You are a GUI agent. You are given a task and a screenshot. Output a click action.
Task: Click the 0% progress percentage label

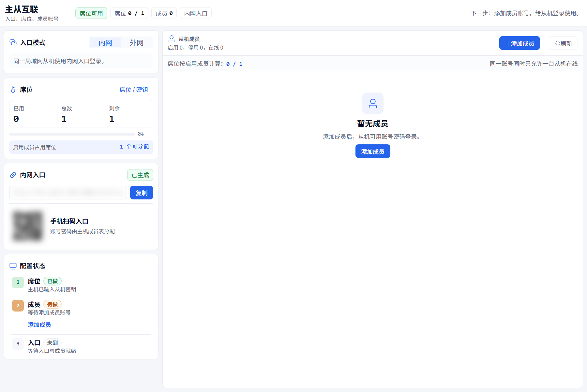(141, 134)
